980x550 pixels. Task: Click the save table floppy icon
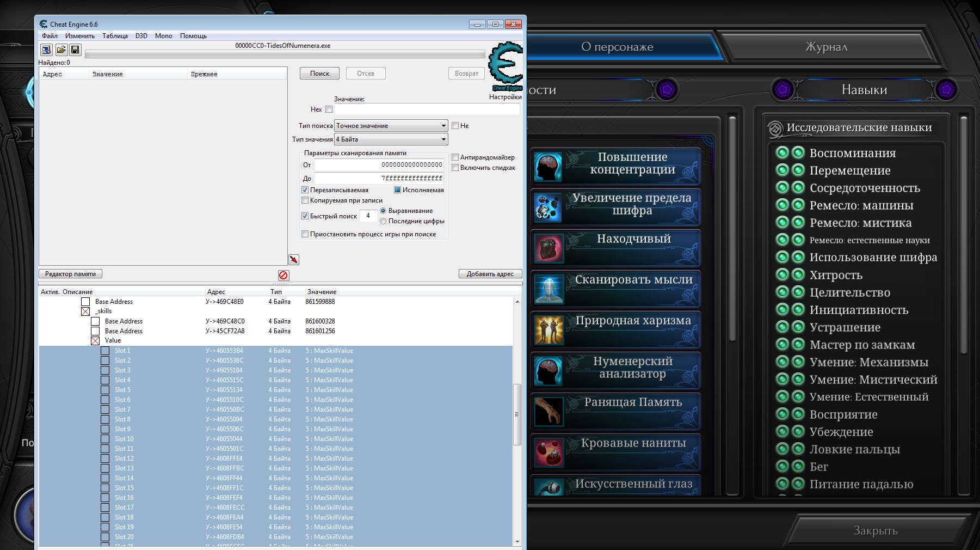[x=75, y=50]
